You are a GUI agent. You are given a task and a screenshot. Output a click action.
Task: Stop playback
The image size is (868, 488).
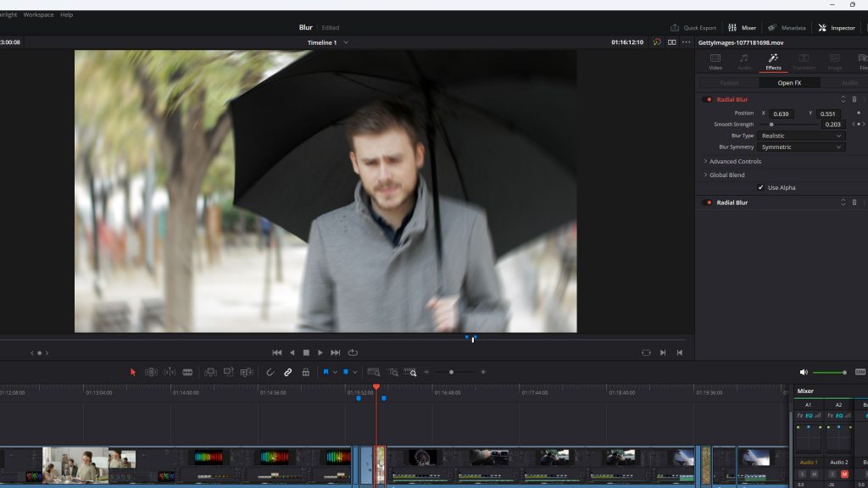pos(306,352)
